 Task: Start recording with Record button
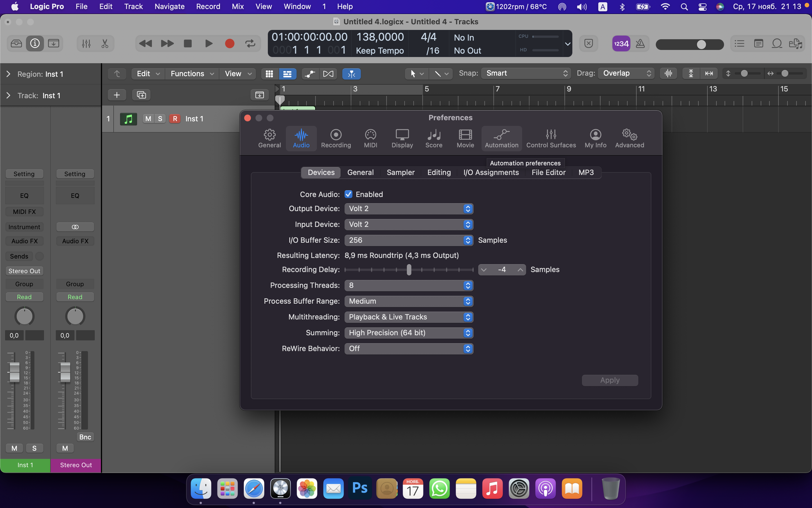pyautogui.click(x=230, y=43)
